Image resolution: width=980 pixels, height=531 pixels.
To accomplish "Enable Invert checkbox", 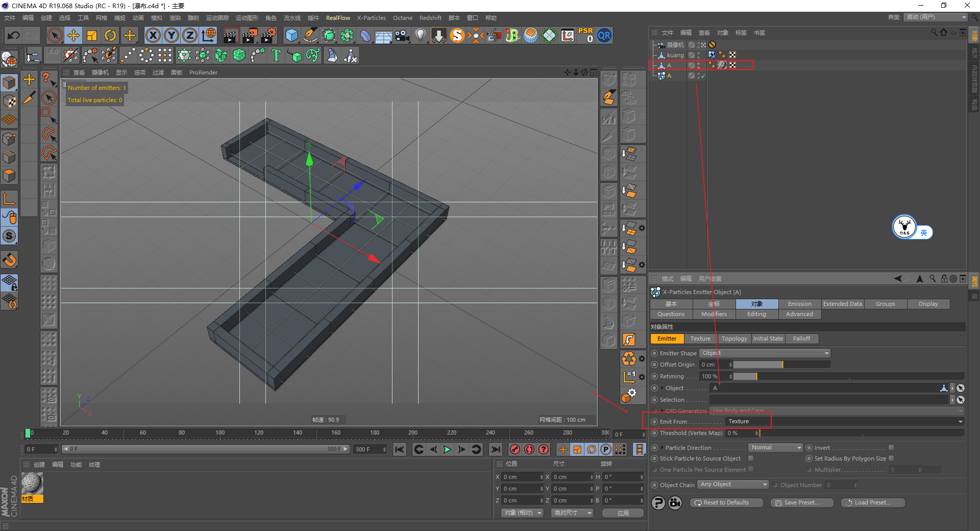I will click(x=891, y=448).
